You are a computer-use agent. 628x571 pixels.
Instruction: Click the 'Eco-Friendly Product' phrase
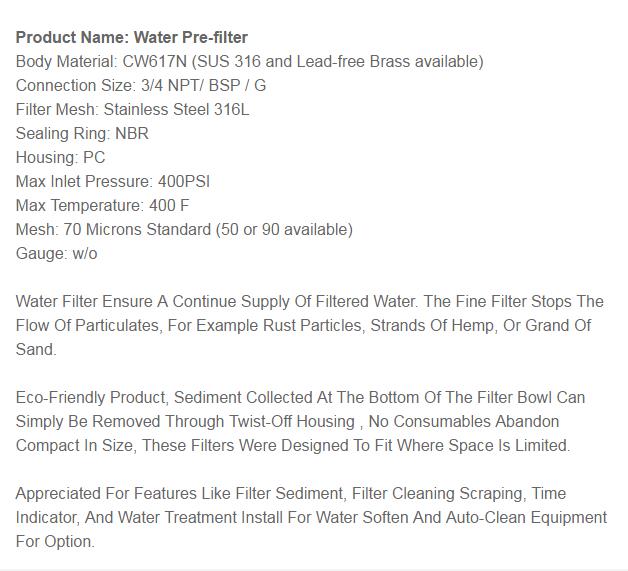[92, 398]
